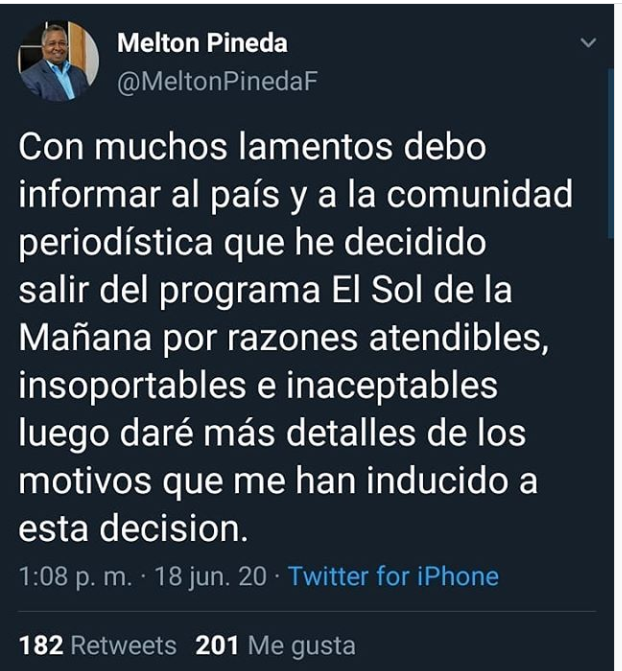This screenshot has height=671, width=622.
Task: Click the likes count number 201
Action: (217, 645)
